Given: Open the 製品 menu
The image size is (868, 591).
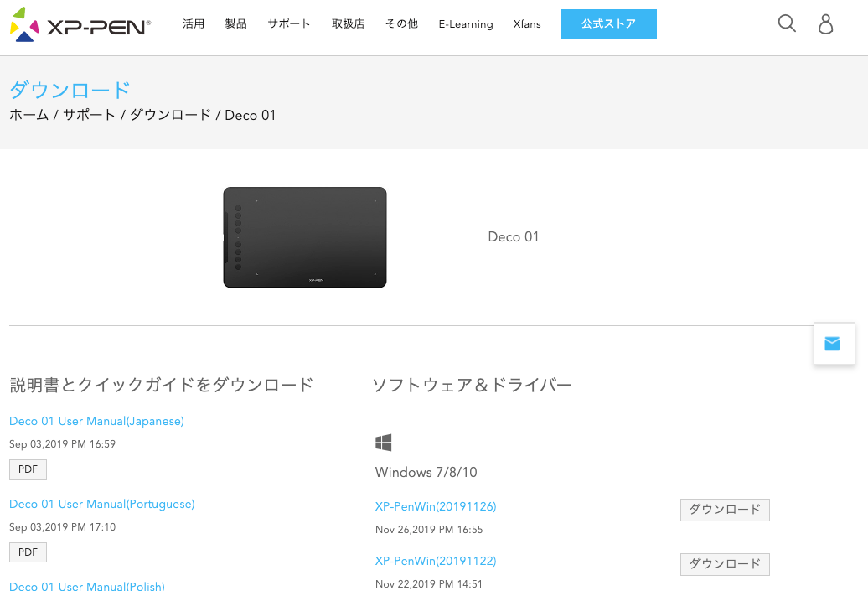Looking at the screenshot, I should pos(235,23).
